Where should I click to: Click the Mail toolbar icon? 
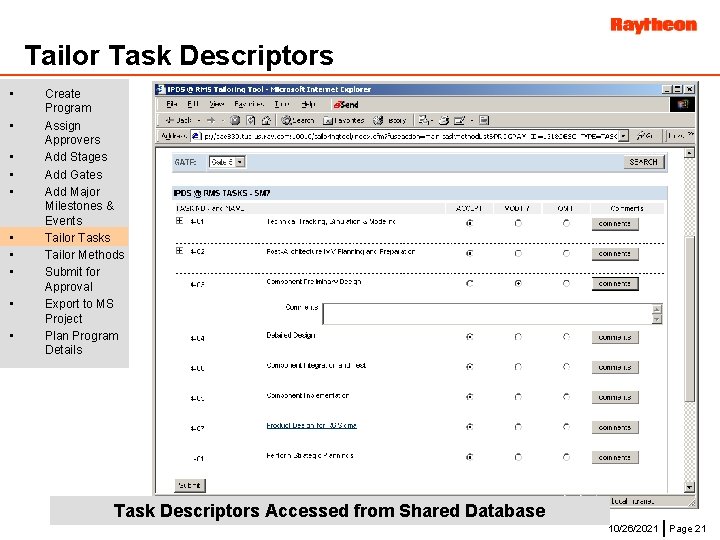click(x=423, y=120)
